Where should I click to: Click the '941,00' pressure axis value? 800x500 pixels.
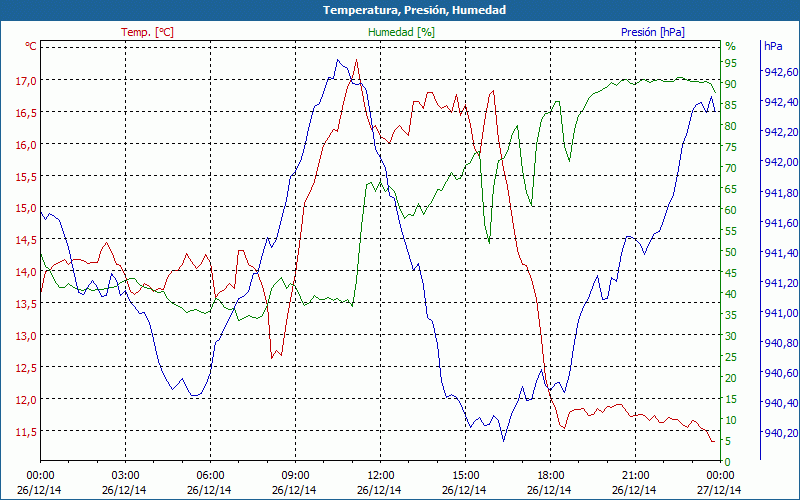pos(781,313)
